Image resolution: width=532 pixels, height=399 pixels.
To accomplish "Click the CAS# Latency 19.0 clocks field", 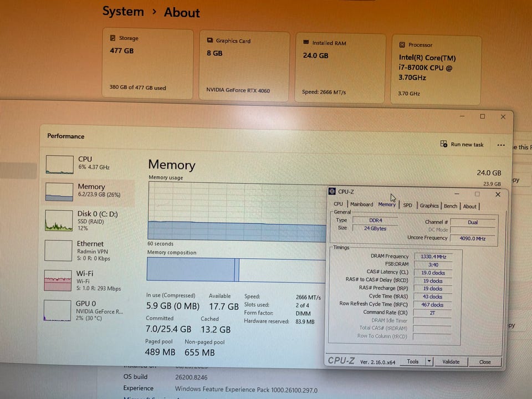I will point(433,273).
